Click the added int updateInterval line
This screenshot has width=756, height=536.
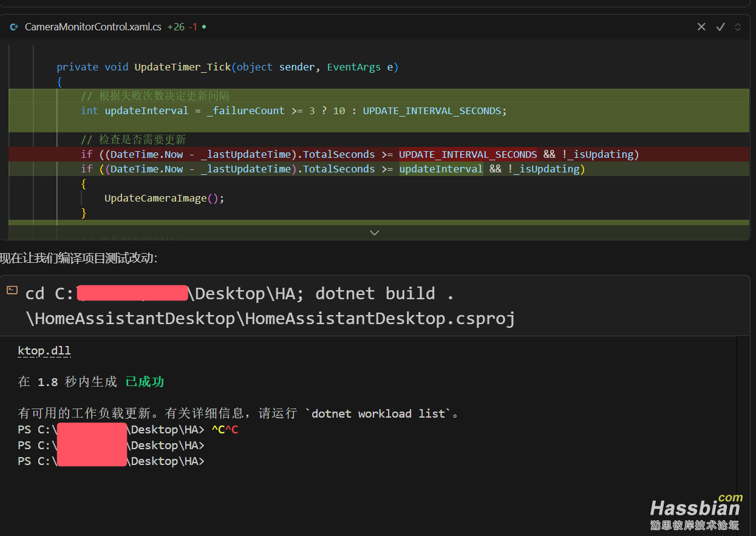coord(293,110)
